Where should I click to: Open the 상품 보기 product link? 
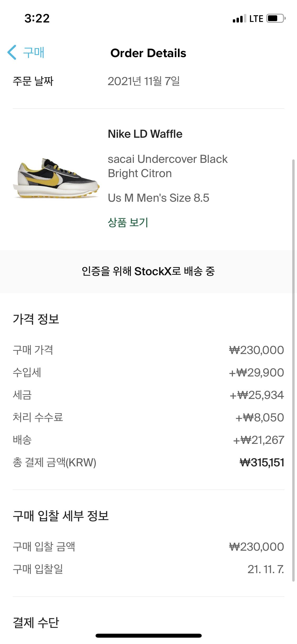(128, 222)
